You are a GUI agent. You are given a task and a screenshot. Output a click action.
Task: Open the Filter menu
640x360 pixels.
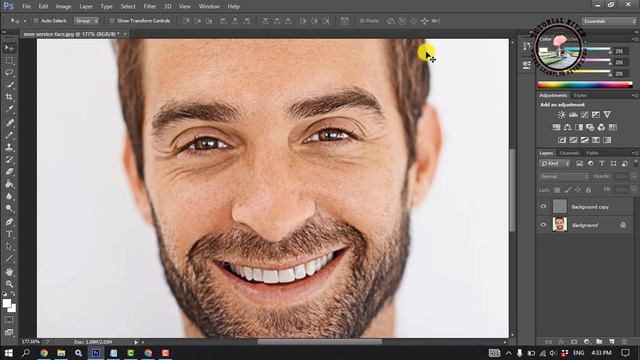pos(150,7)
